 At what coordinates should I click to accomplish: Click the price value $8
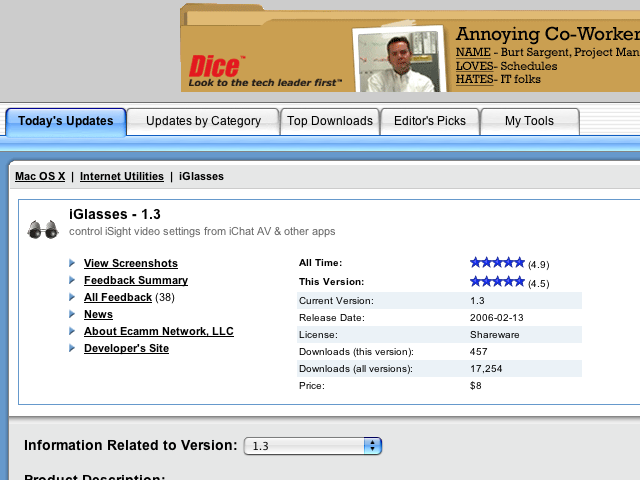pyautogui.click(x=476, y=386)
